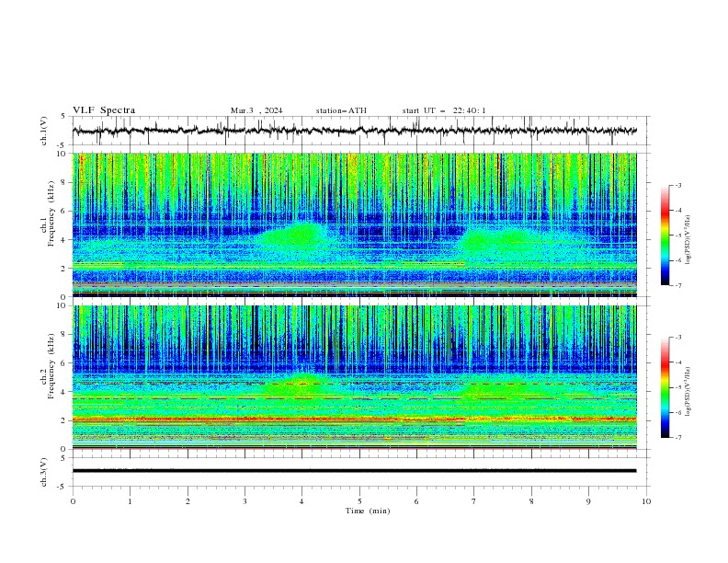Screen dimensions: 728x563
Task: Click time axis tick label '0'
Action: (x=73, y=501)
